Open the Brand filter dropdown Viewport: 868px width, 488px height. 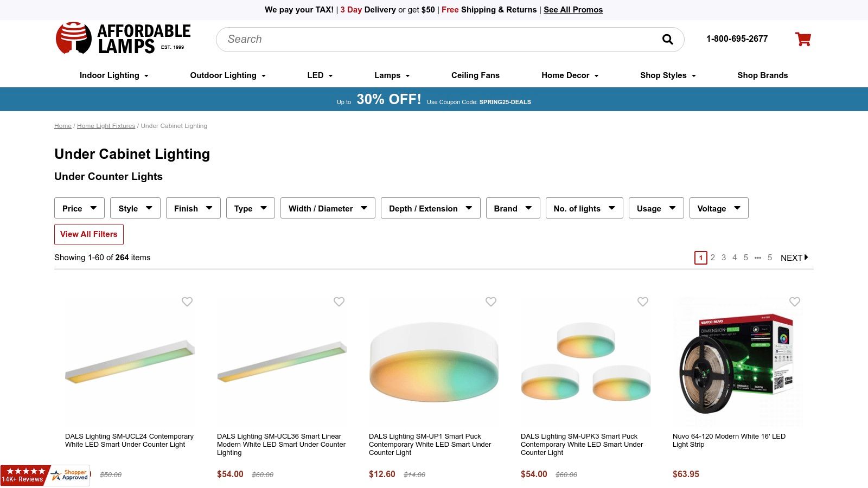coord(513,208)
